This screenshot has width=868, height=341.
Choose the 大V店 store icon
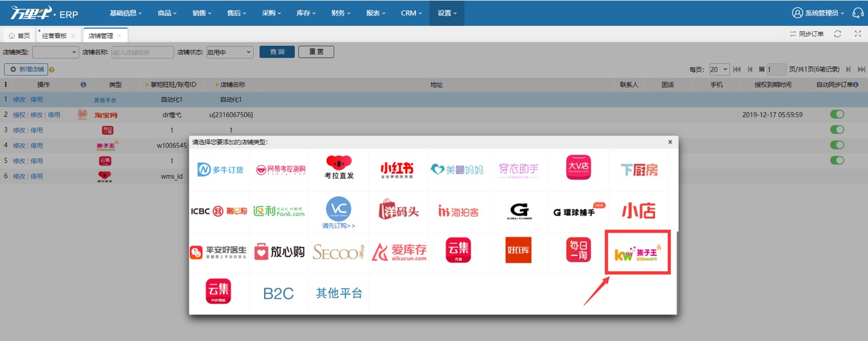pos(579,167)
